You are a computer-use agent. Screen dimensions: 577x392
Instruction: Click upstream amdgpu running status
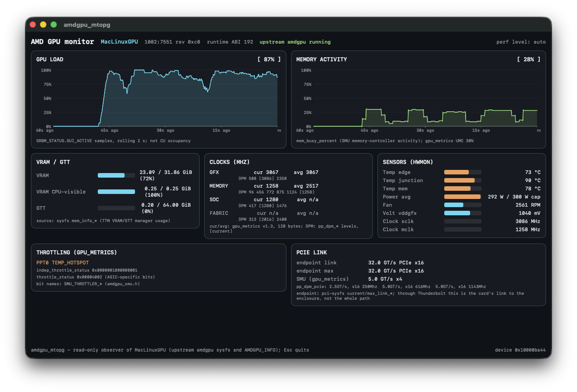tap(295, 42)
